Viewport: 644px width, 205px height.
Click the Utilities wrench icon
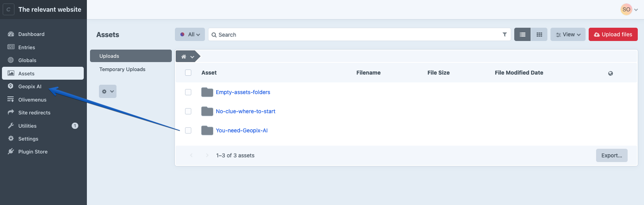[x=11, y=126]
